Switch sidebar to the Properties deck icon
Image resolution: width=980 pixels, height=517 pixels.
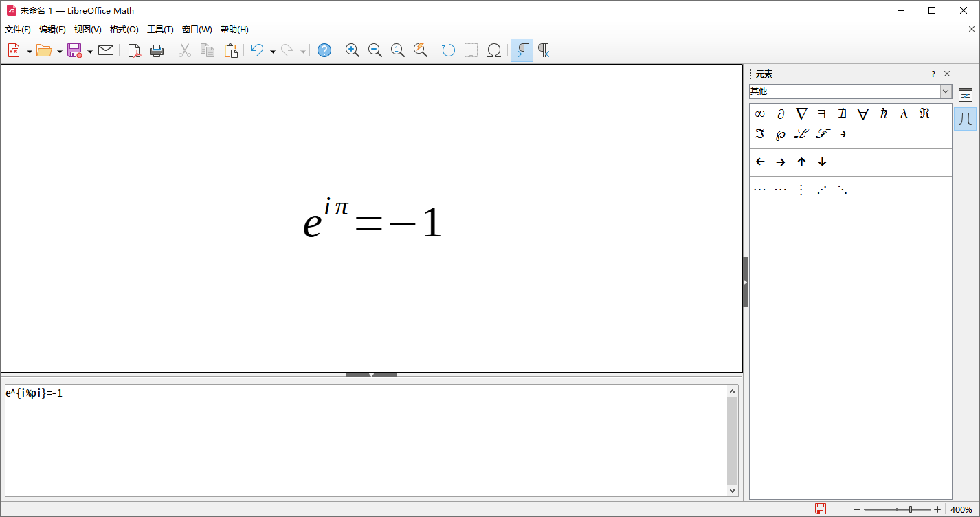(x=966, y=95)
